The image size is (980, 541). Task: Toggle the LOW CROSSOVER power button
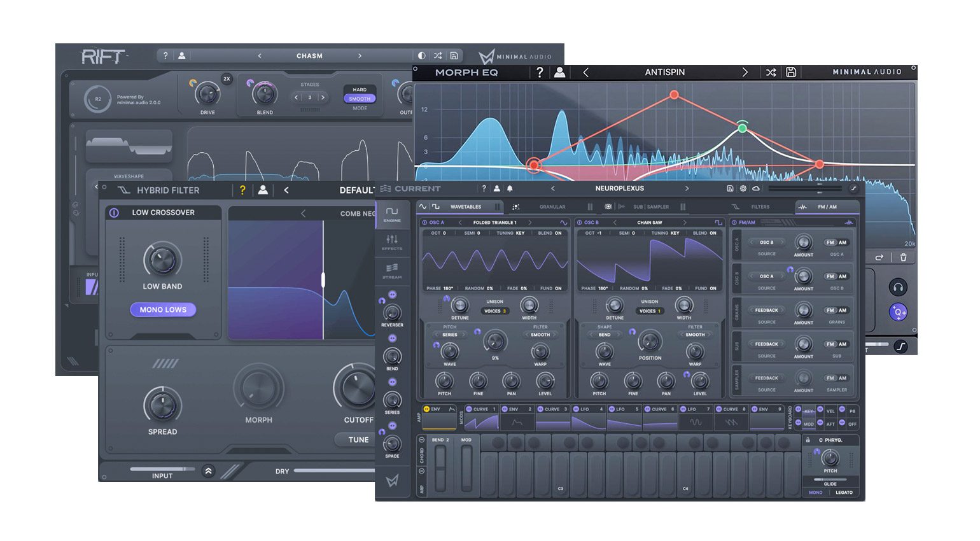click(114, 213)
